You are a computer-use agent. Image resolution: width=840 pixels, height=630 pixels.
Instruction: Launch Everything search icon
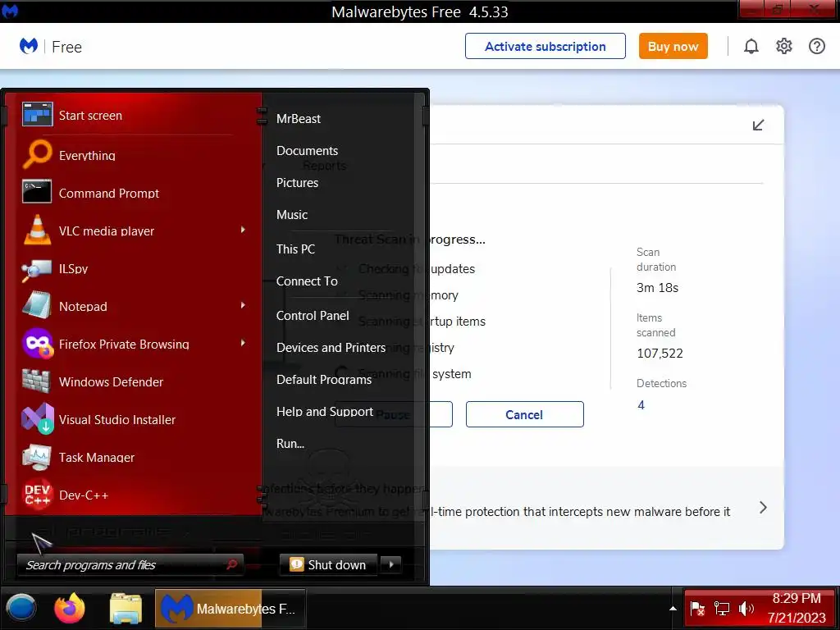[37, 154]
